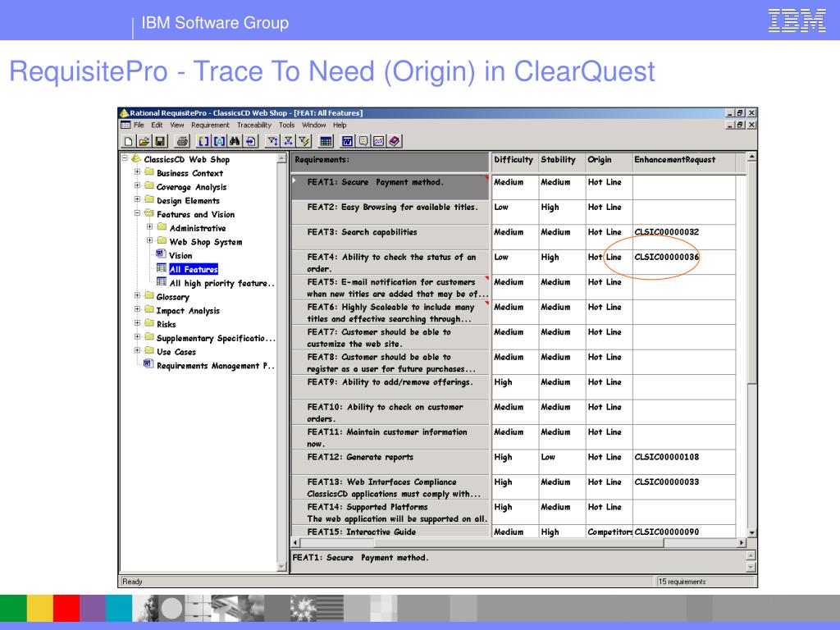Click the bracketed triangle requirement icon
Image resolution: width=840 pixels, height=630 pixels.
(x=219, y=141)
